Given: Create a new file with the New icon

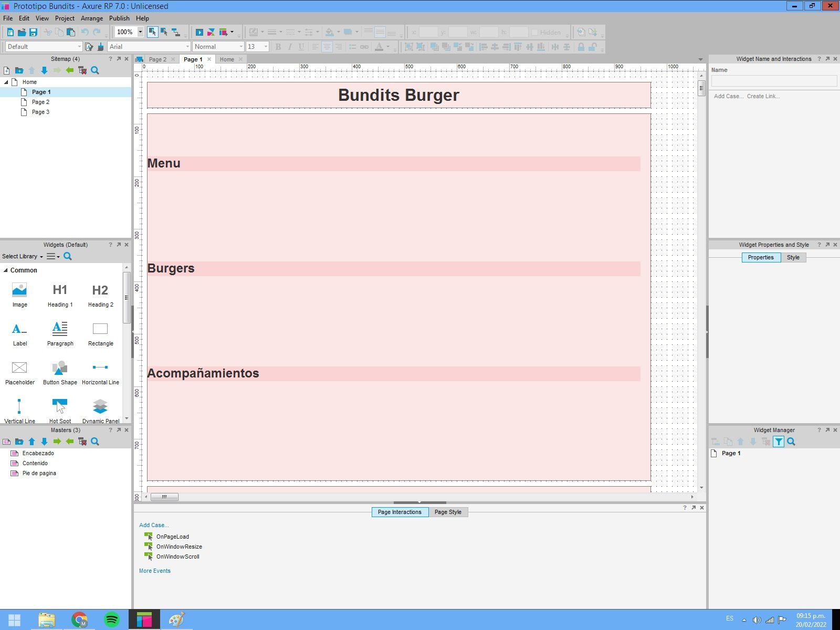Looking at the screenshot, I should click(x=10, y=32).
